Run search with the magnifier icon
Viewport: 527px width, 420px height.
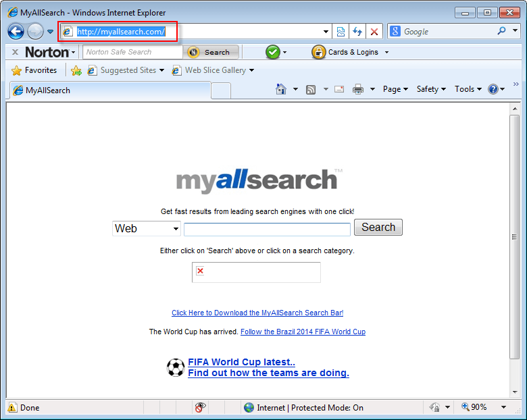(501, 31)
